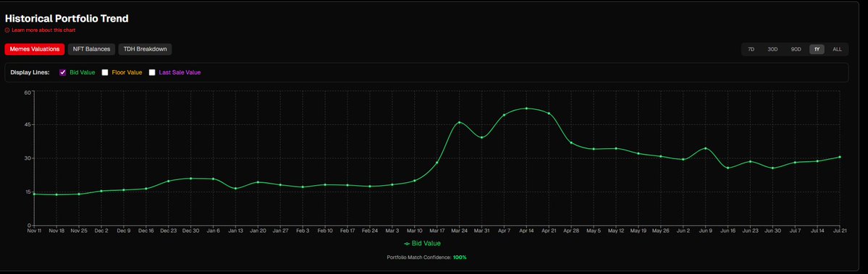Click the Jul 21 final data point
Viewport: 868px width, 274px height.
(x=840, y=157)
